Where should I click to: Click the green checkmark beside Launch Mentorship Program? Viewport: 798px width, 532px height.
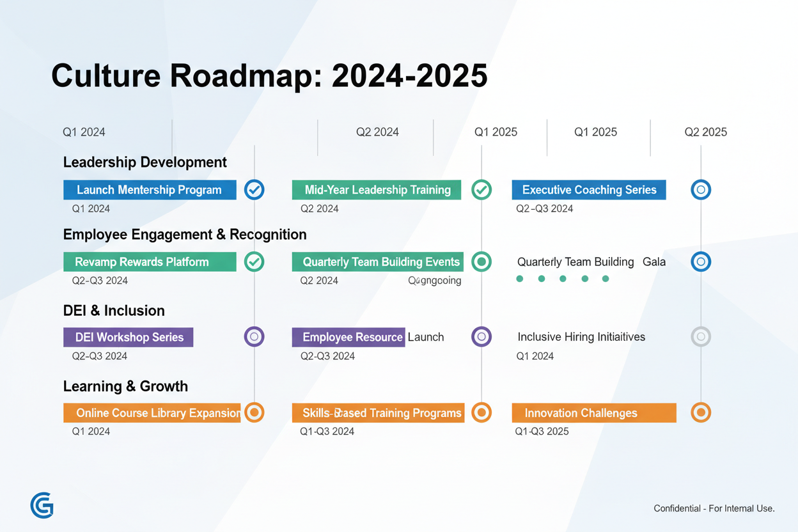(x=254, y=189)
